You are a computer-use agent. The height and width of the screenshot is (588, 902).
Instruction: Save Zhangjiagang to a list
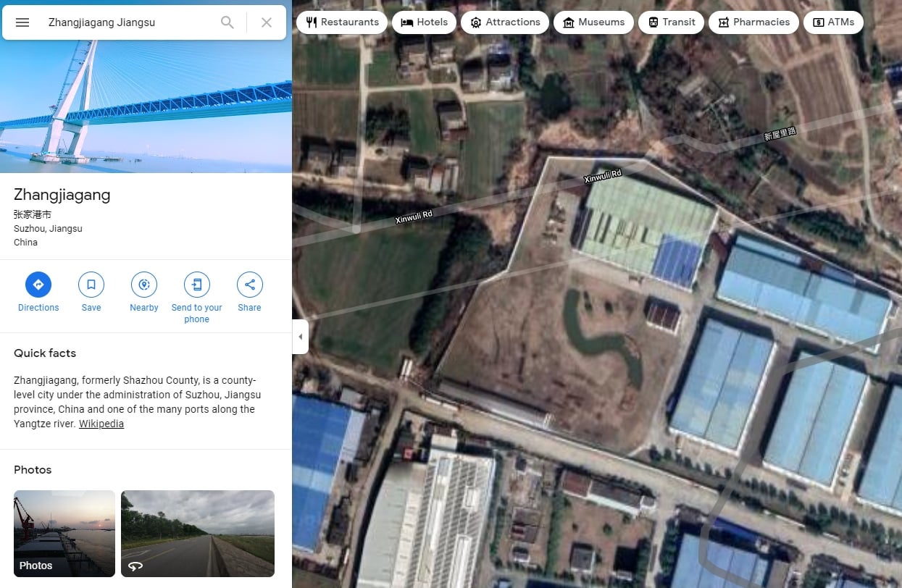click(91, 293)
